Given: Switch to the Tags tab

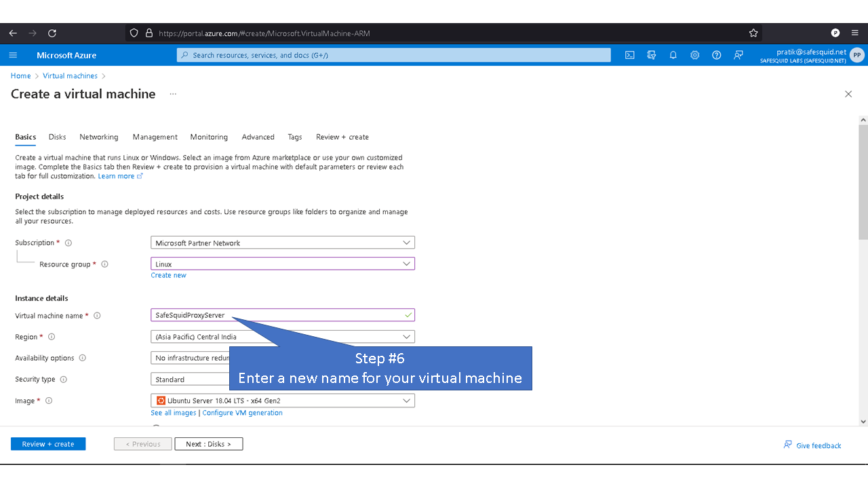Looking at the screenshot, I should coord(295,137).
